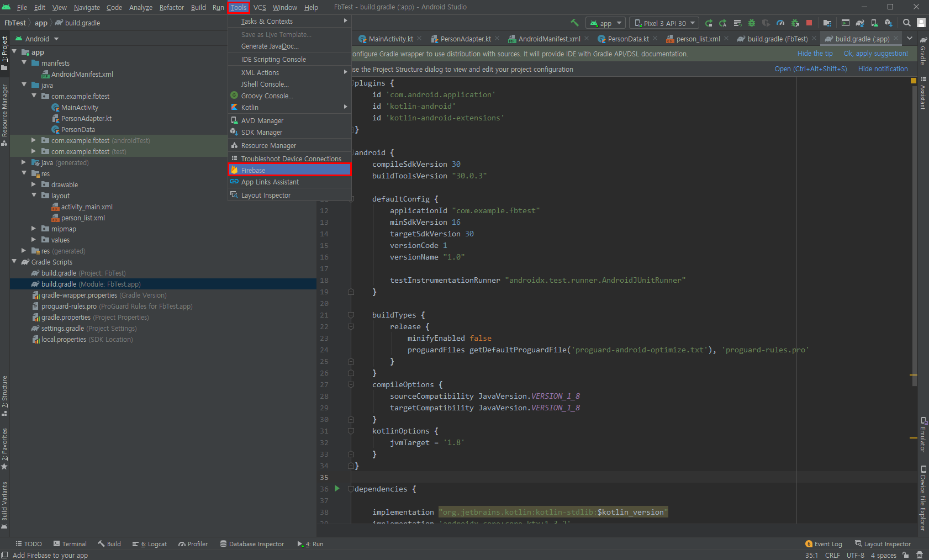Open the Pixel 3 API 30 device dropdown
The height and width of the screenshot is (560, 929).
click(664, 23)
